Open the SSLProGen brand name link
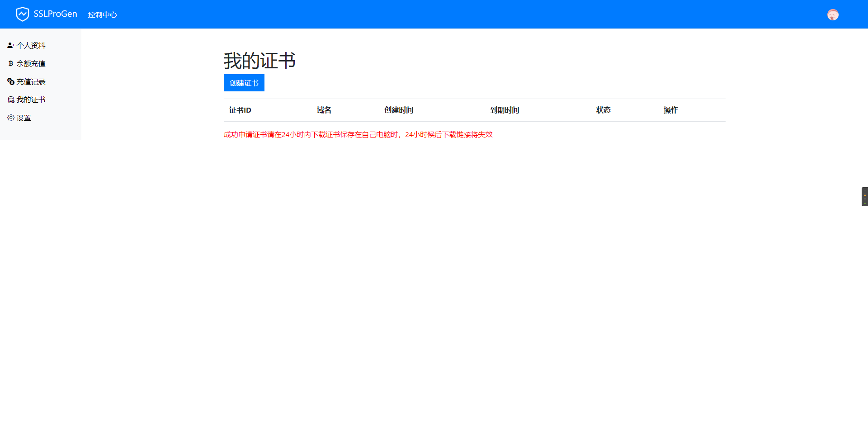 click(x=55, y=14)
